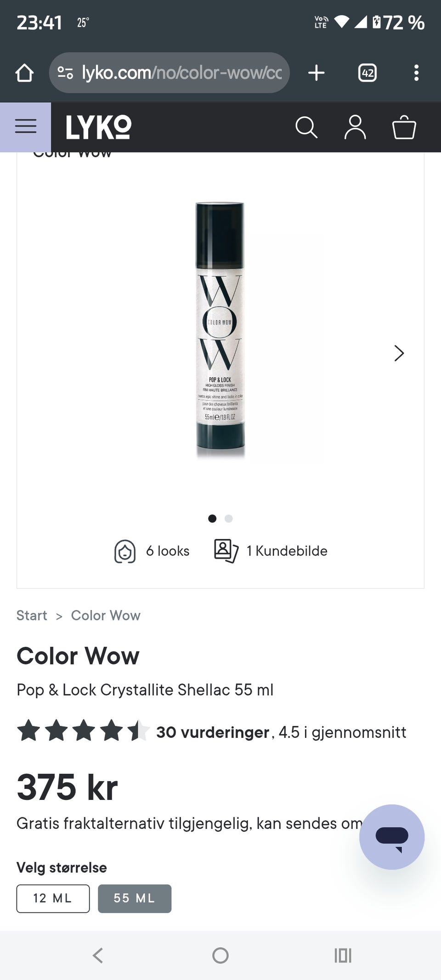Tap the Lyko search magnifier icon

tap(306, 127)
